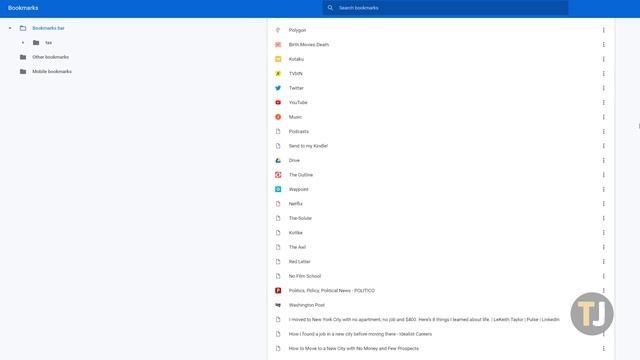Viewport: 640px width, 360px height.
Task: Open more actions for the YouTube bookmark
Action: tap(603, 102)
